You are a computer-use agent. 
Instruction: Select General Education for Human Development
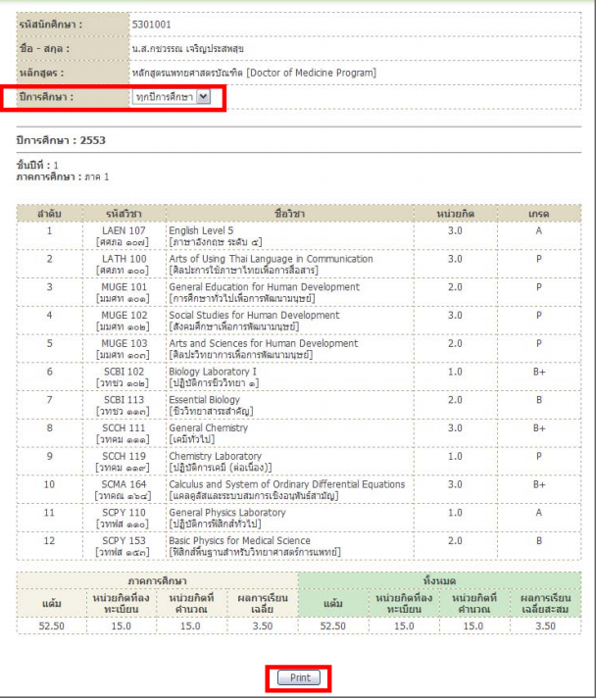coord(264,287)
